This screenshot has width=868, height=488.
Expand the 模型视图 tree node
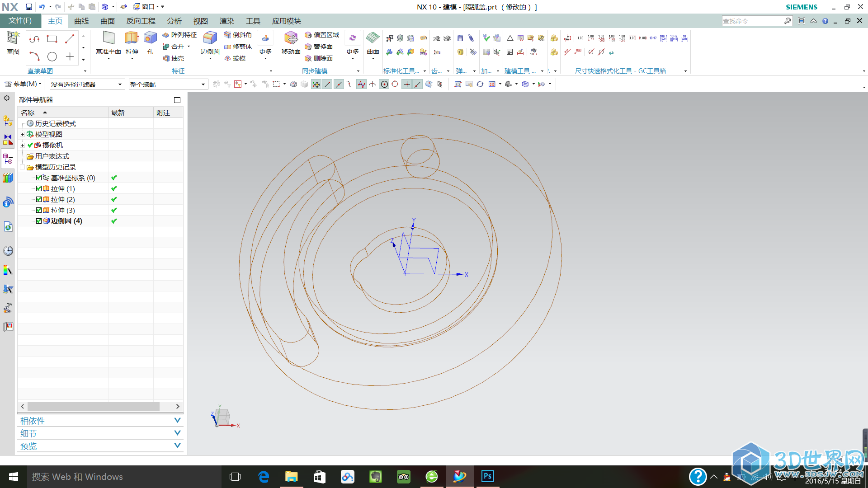(22, 134)
